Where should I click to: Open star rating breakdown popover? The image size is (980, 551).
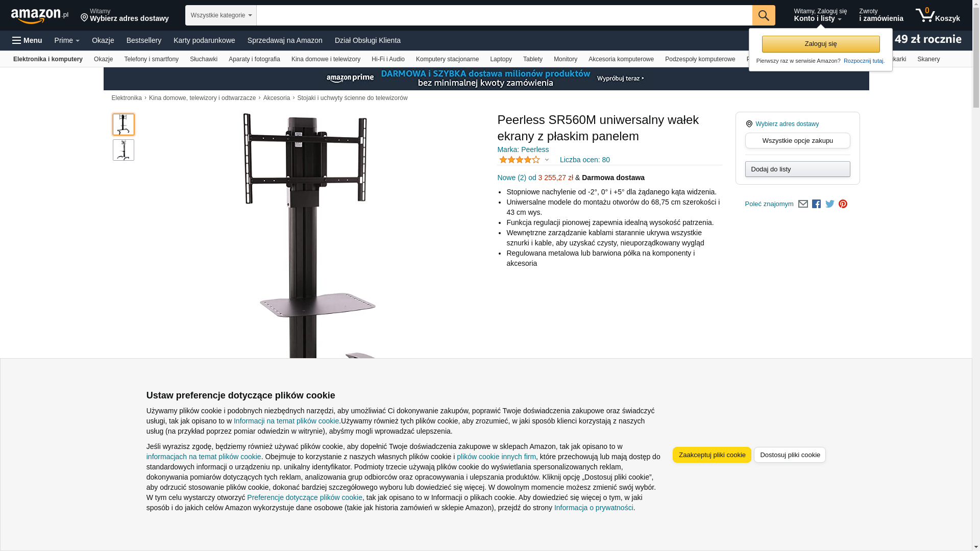click(x=524, y=160)
